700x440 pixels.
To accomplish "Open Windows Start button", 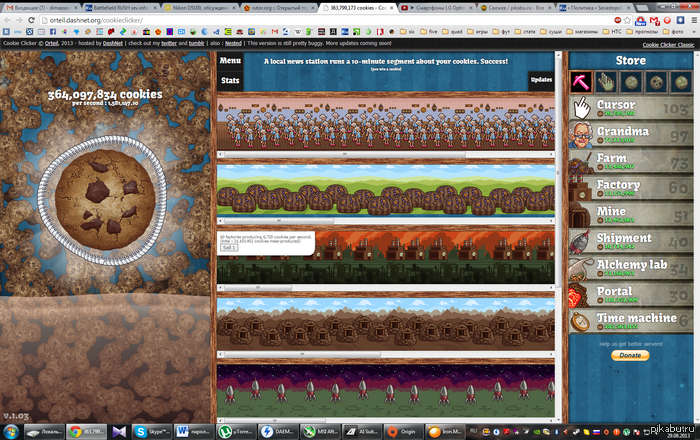I will [x=11, y=432].
